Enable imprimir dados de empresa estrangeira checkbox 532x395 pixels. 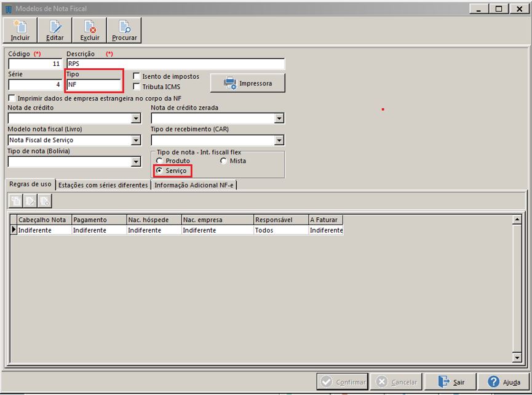click(x=12, y=98)
